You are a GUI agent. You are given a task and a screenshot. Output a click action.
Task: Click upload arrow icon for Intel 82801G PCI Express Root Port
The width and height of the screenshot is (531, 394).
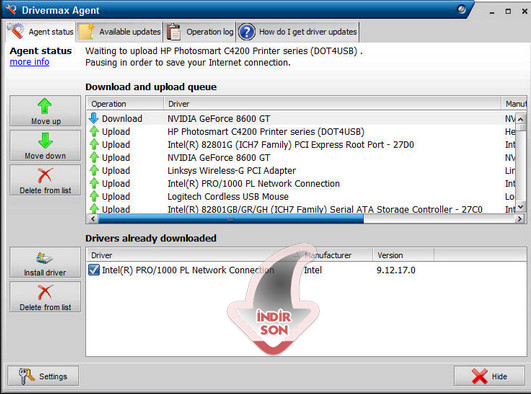pyautogui.click(x=94, y=144)
